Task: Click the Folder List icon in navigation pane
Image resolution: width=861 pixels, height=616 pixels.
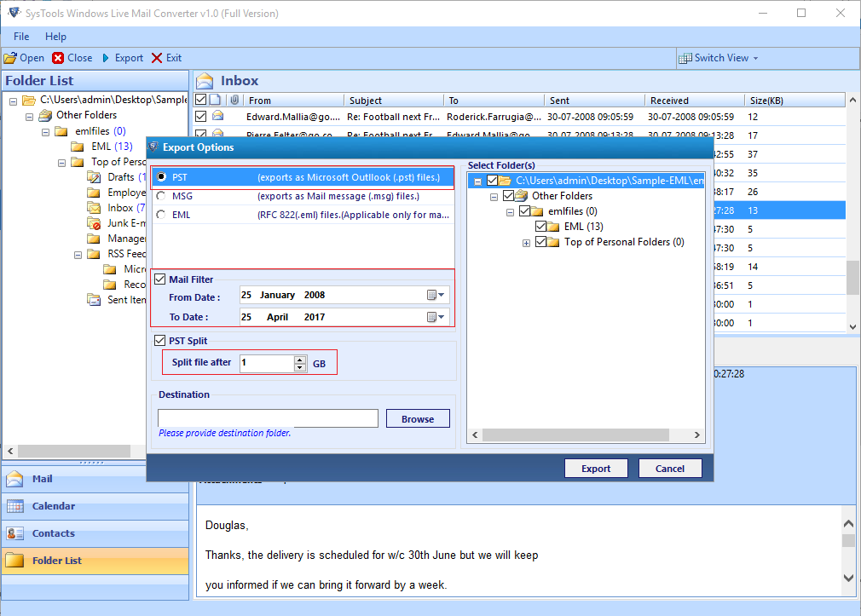Action: (14, 561)
